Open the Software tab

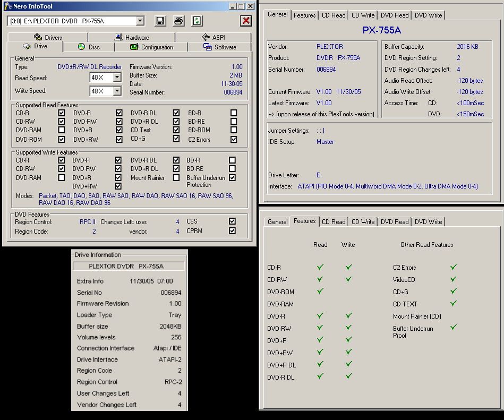[220, 47]
